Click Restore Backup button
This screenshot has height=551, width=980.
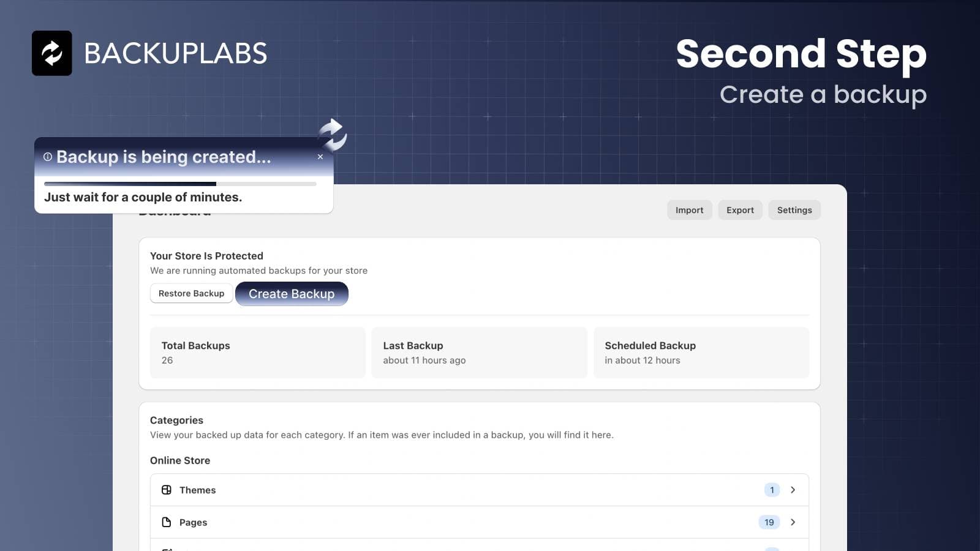(x=191, y=293)
